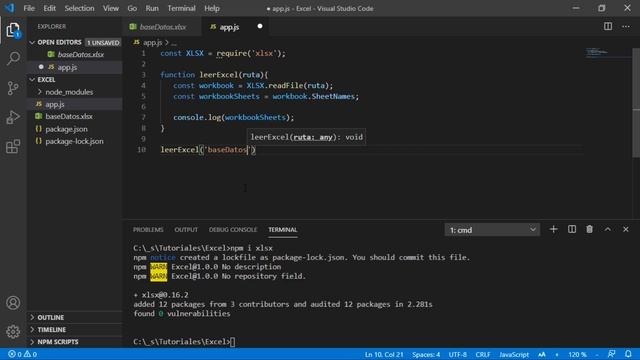Click the feedback icon in status bar
640x360 pixels.
coord(611,354)
